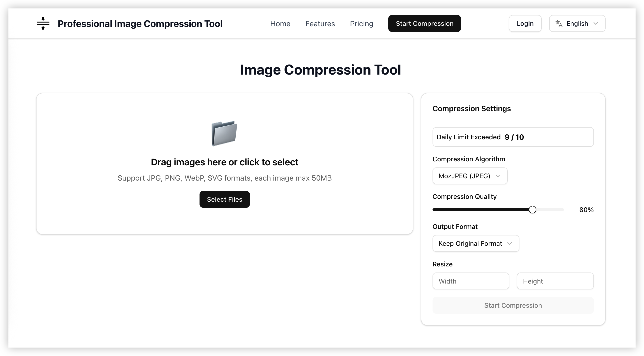
Task: Click the folder icon in upload area
Action: coord(224,133)
